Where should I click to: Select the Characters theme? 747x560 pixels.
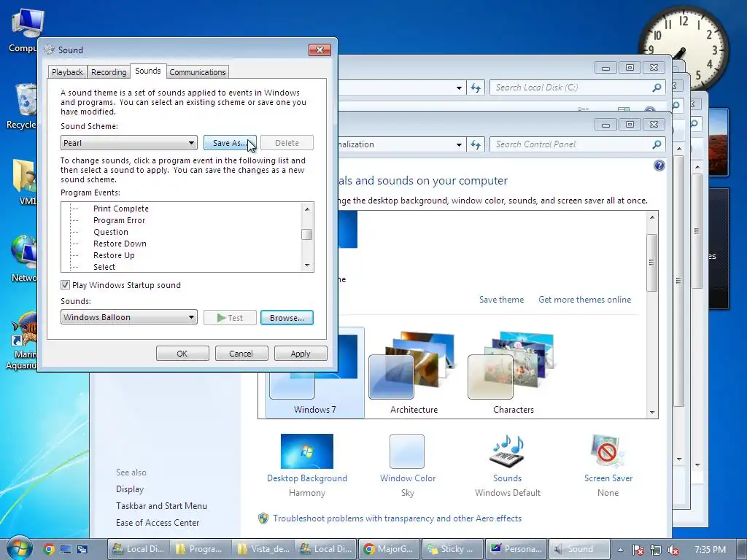[513, 373]
